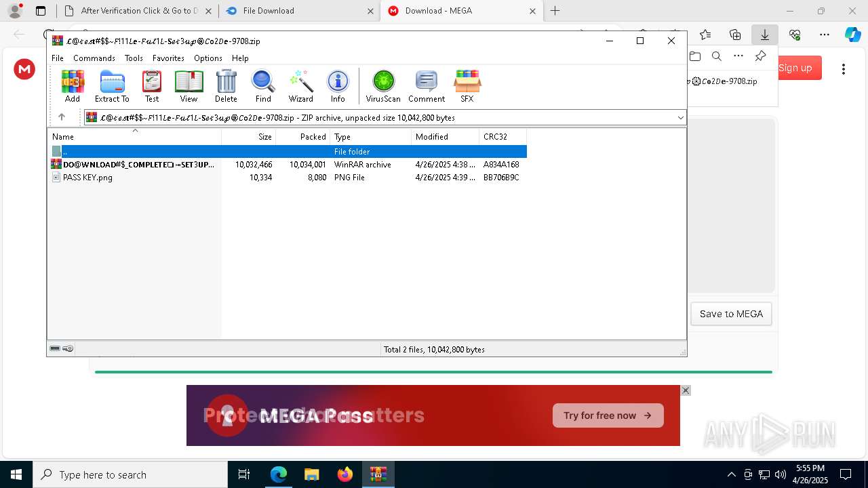
Task: Open Edge favorites star icon
Action: pyautogui.click(x=705, y=35)
